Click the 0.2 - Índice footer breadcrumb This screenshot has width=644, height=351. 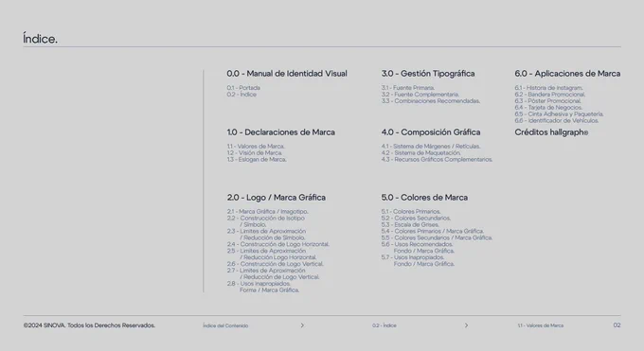pos(385,325)
